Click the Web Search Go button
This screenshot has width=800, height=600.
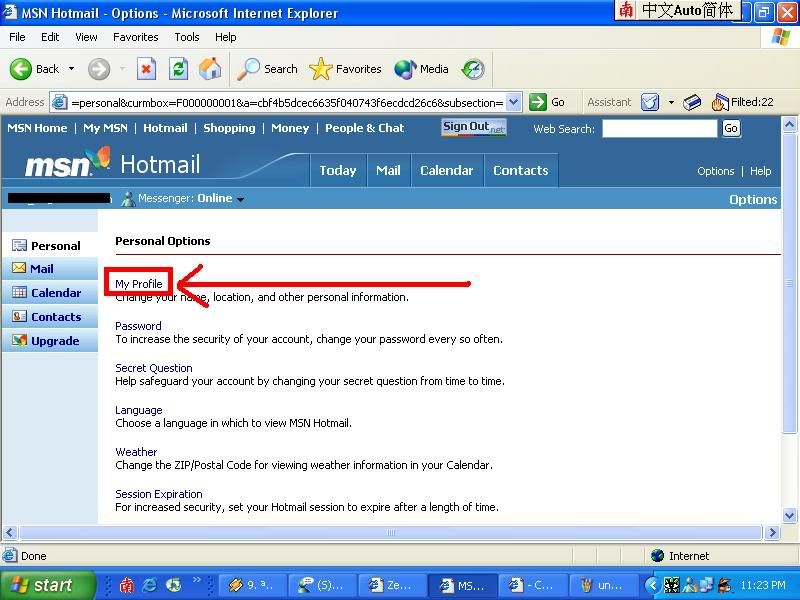click(x=731, y=129)
